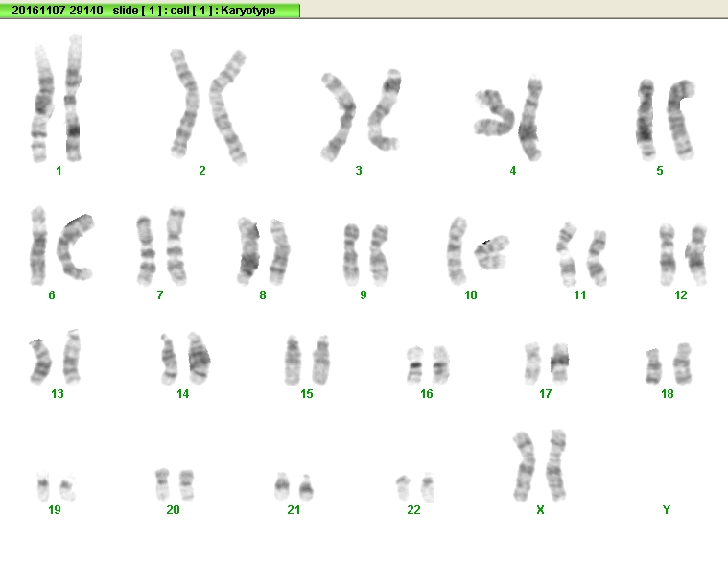Click the green label '4'

512,171
